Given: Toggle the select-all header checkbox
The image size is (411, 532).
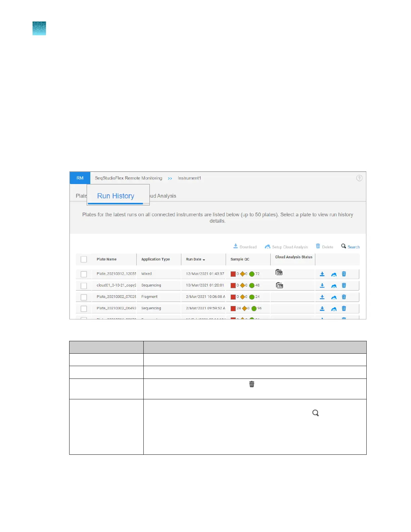Looking at the screenshot, I should point(84,259).
